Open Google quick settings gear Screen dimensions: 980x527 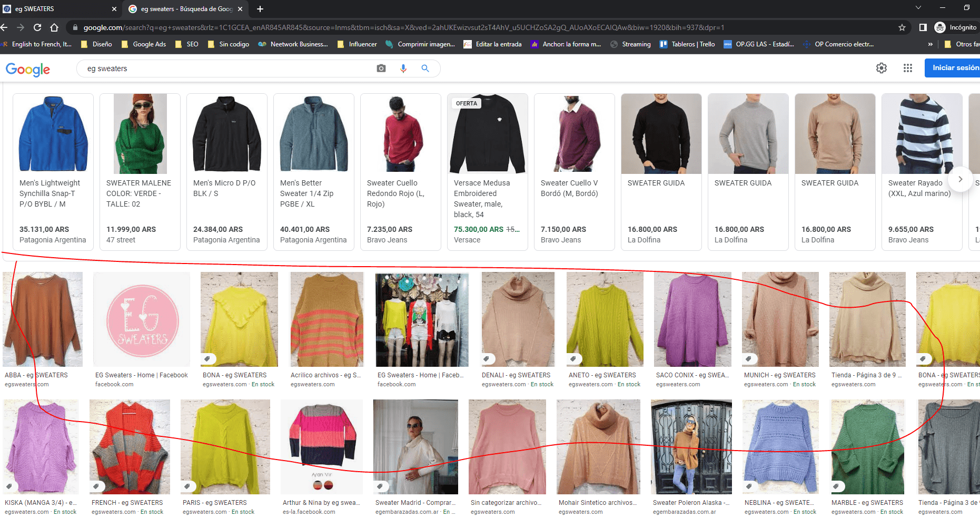click(x=882, y=68)
